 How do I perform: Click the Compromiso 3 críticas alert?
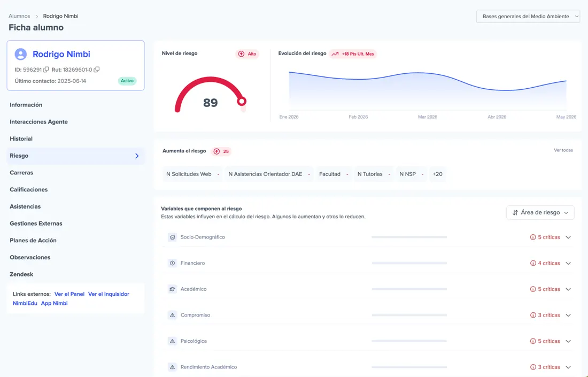[545, 315]
